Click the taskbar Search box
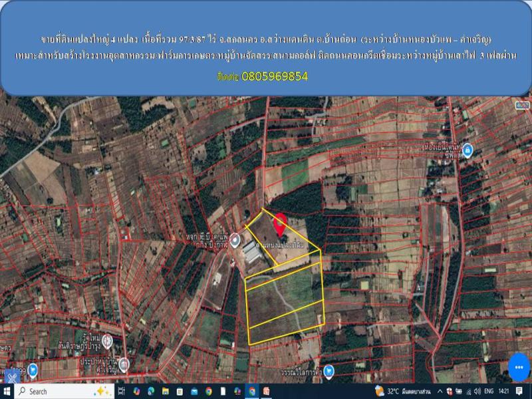The width and height of the screenshot is (532, 399). tap(65, 391)
